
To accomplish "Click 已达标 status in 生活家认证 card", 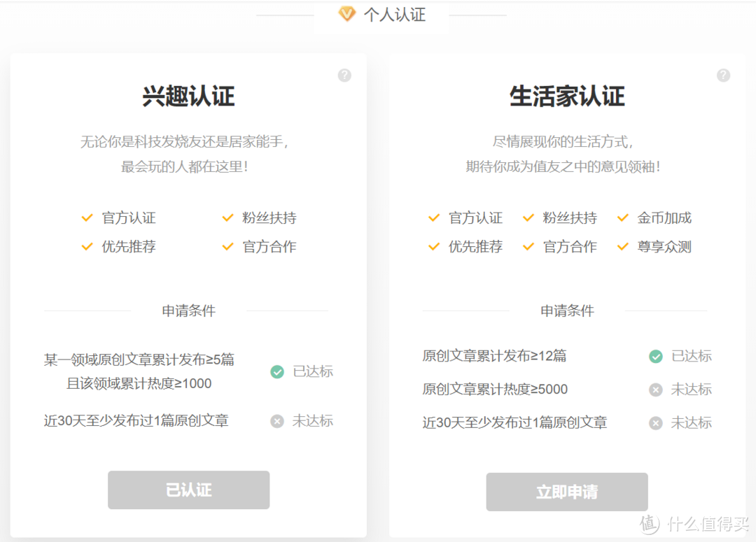I will pos(692,356).
